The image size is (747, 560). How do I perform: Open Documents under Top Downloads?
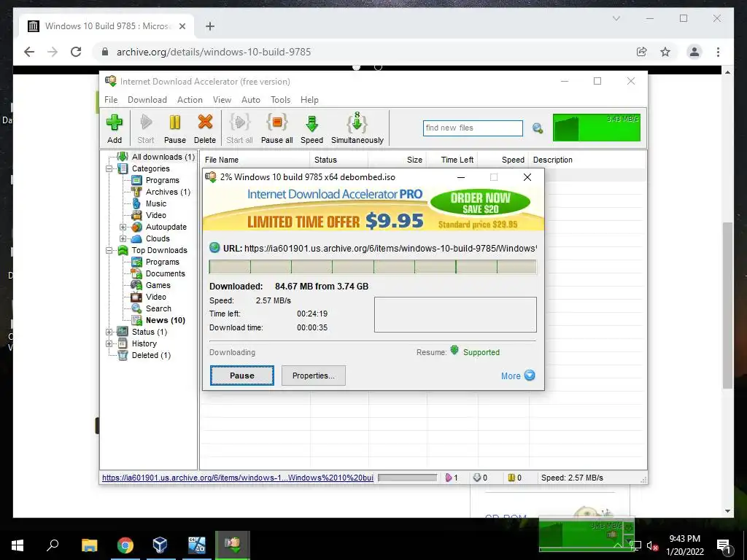[165, 273]
